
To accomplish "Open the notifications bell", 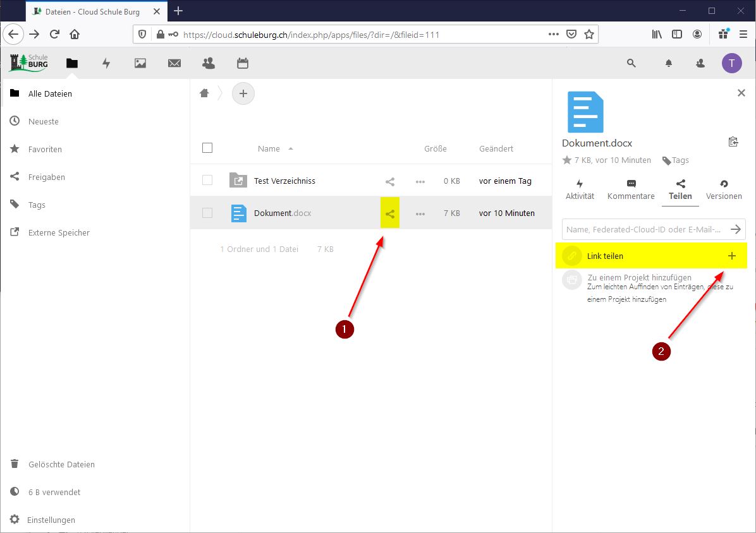I will (x=668, y=63).
